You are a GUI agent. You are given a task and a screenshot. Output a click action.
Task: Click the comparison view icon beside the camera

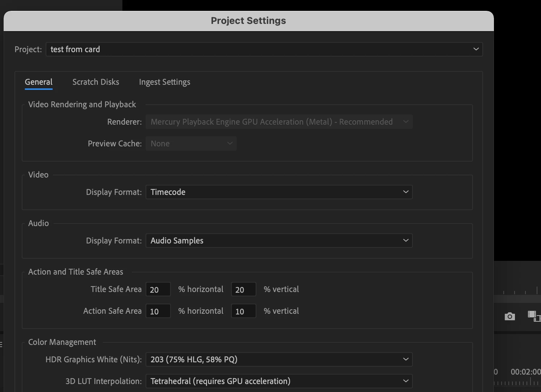pyautogui.click(x=534, y=316)
